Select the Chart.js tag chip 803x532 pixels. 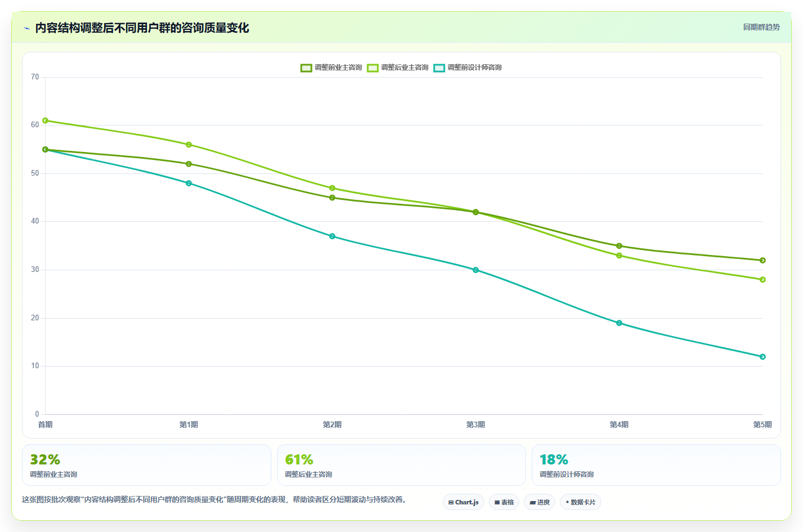463,502
